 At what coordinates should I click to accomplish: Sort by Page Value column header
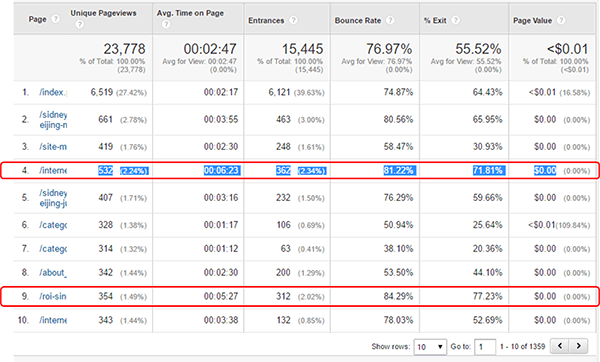click(532, 21)
